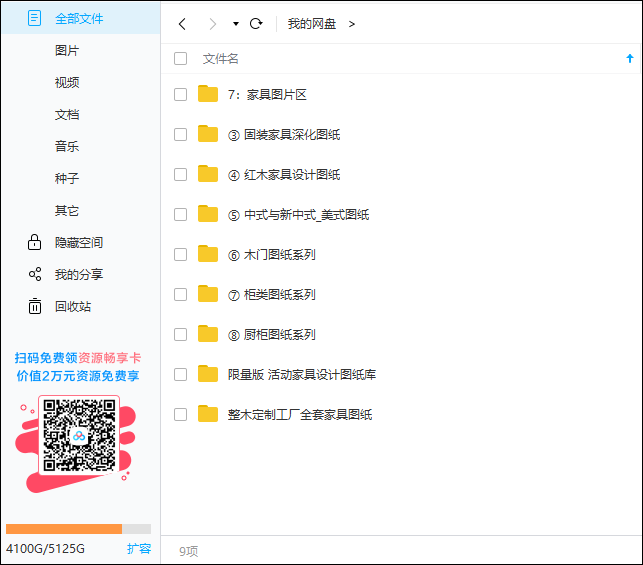
Task: Click the 我的分享 share icon
Action: tap(35, 274)
